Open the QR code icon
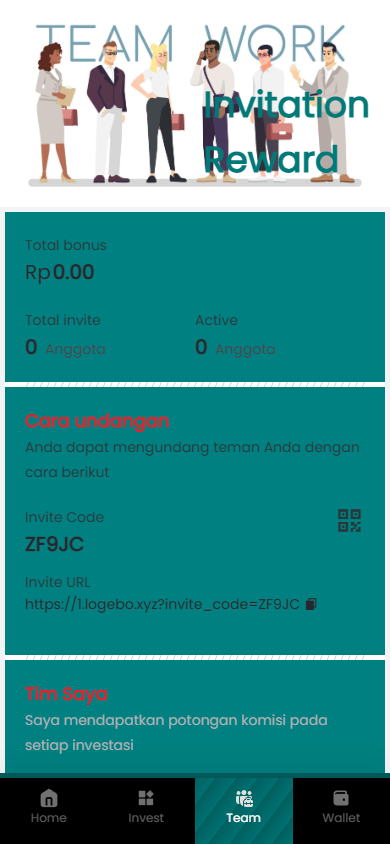Viewport: 390px width, 844px height. click(349, 521)
